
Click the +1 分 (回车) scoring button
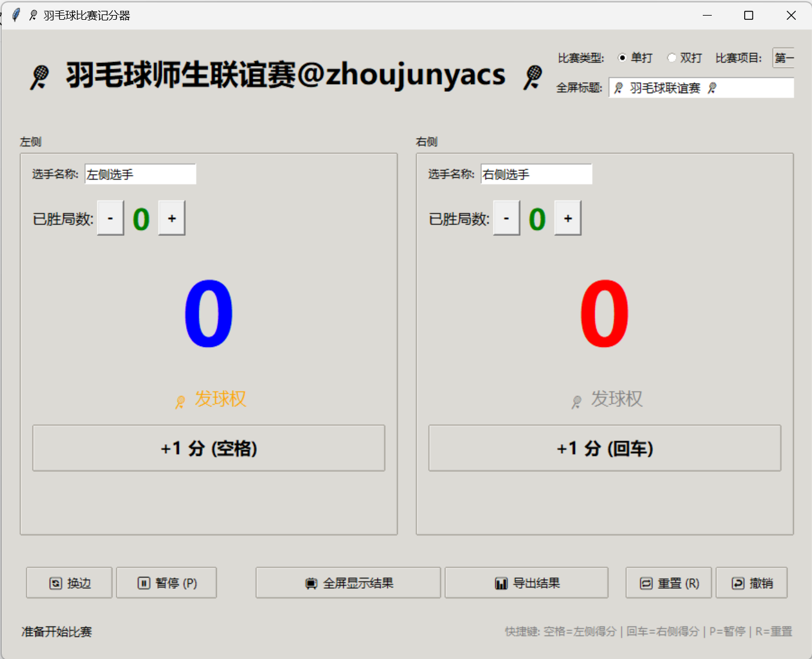pyautogui.click(x=604, y=448)
